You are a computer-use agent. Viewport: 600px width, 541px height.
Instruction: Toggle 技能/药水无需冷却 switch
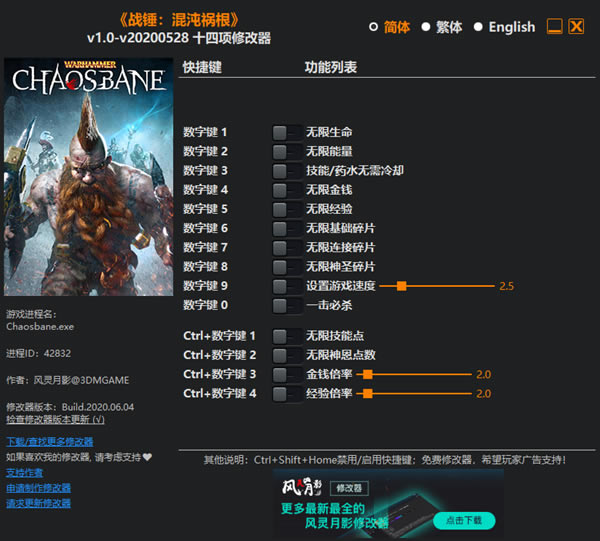click(286, 171)
